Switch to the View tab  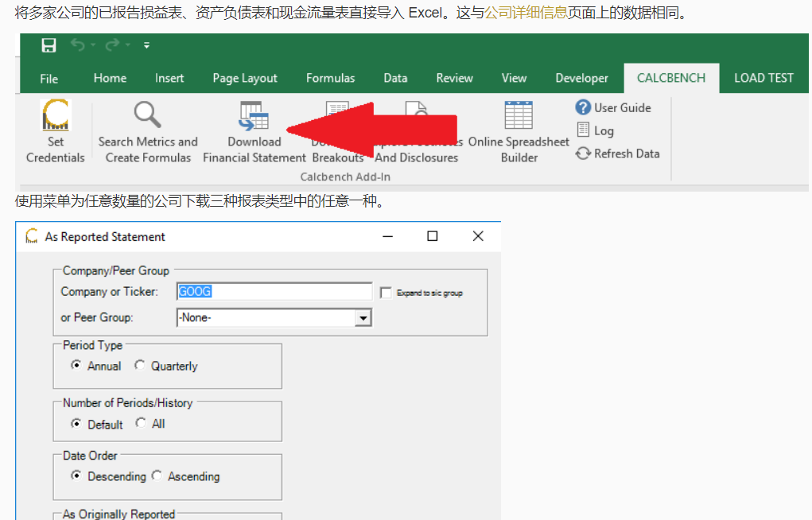point(514,78)
